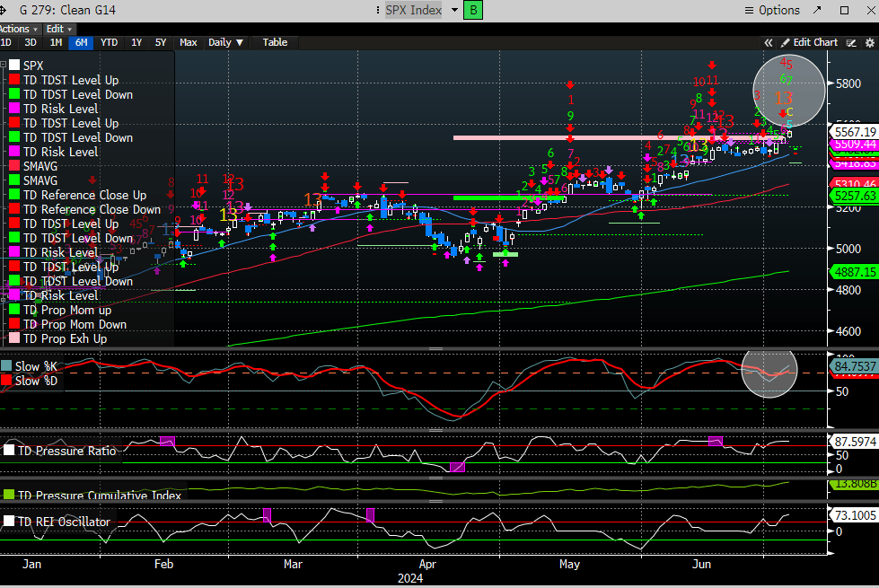Screen dimensions: 879x588
Task: Open the chart settings gear icon
Action: pos(869,42)
